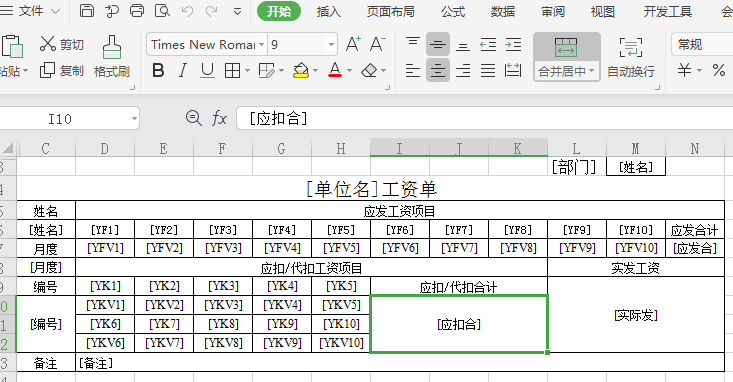Viewport: 733px width, 382px height.
Task: Click the Copy button
Action: tap(62, 71)
